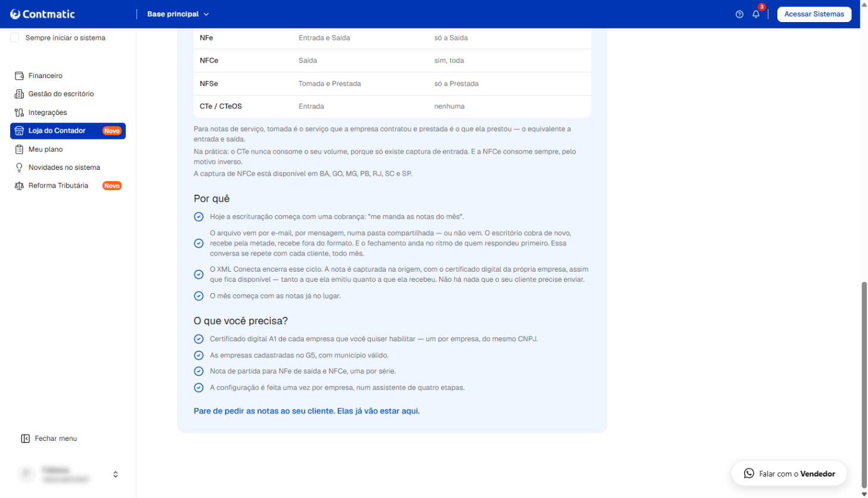Select Loja do Contador menu item

(68, 130)
